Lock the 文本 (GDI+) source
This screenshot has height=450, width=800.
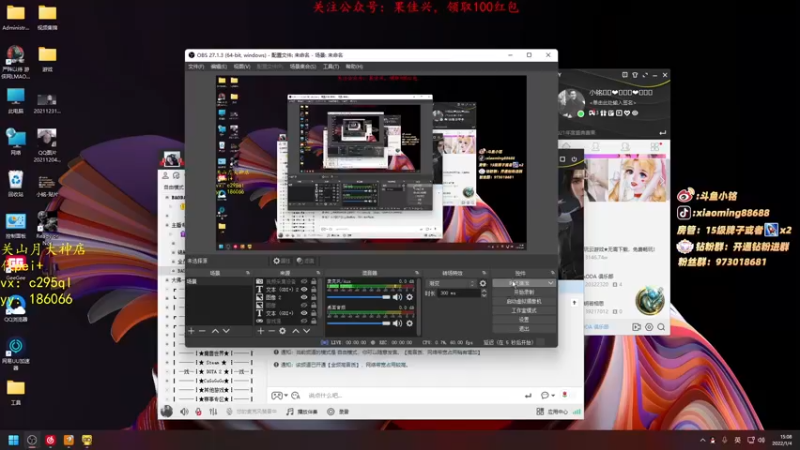[x=314, y=313]
